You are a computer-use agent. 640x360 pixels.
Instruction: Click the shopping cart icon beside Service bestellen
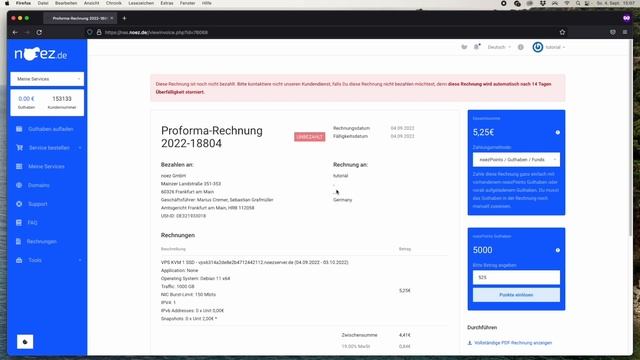tap(19, 148)
